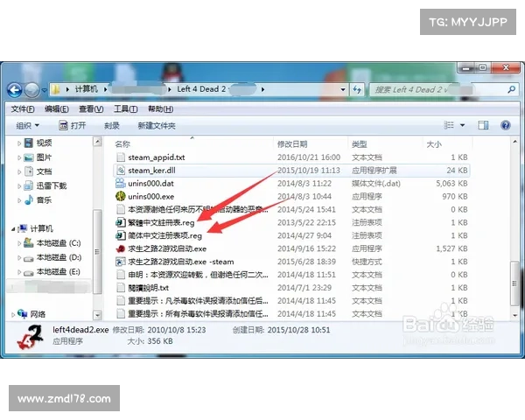The height and width of the screenshot is (420, 525).
Task: Collapse the 计算机 tree node
Action: point(13,229)
